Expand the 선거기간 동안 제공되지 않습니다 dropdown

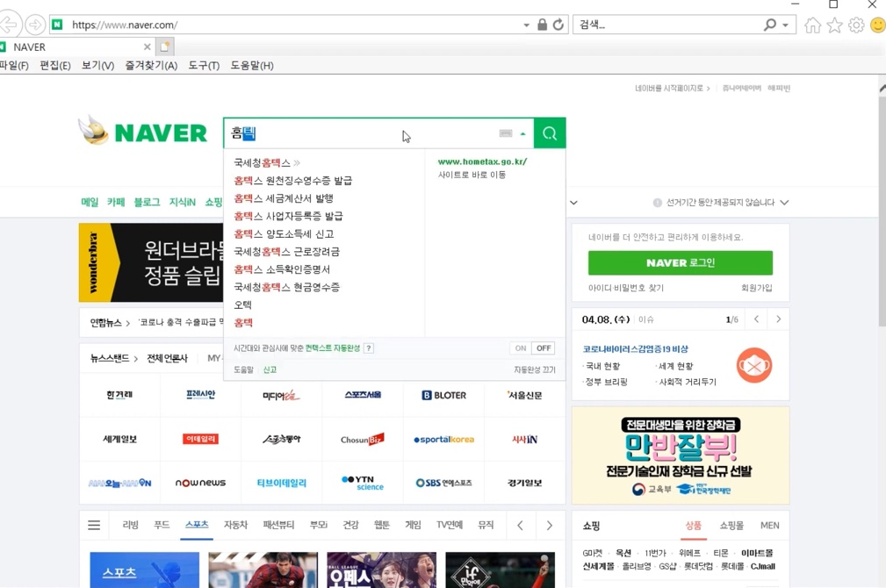[x=784, y=202]
